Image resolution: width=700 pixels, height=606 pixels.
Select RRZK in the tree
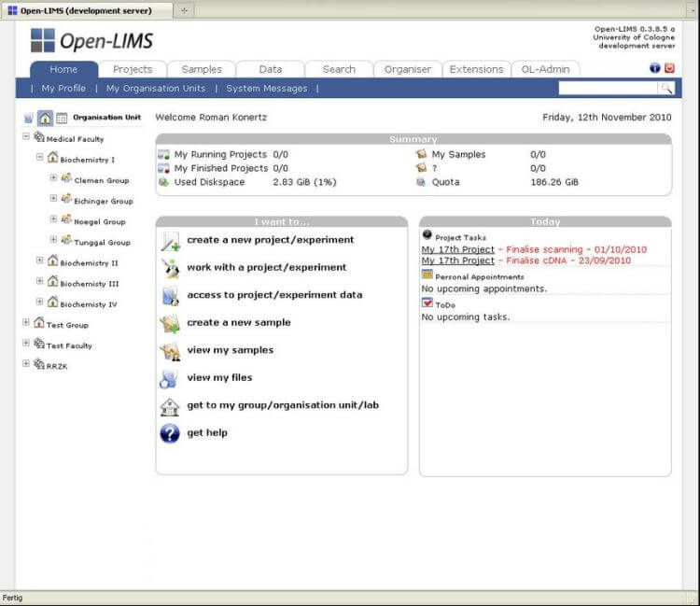click(57, 366)
